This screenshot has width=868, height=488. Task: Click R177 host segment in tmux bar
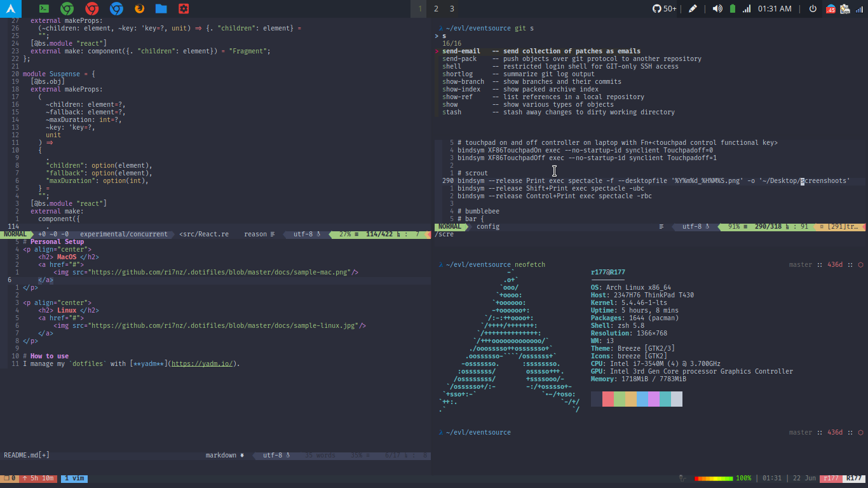tap(855, 478)
